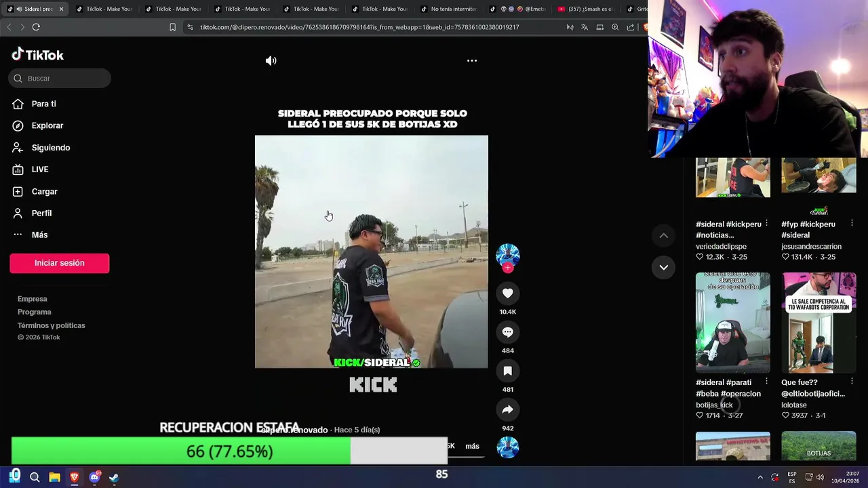Switch to the '@Emets' tab
The width and height of the screenshot is (868, 488).
(518, 9)
